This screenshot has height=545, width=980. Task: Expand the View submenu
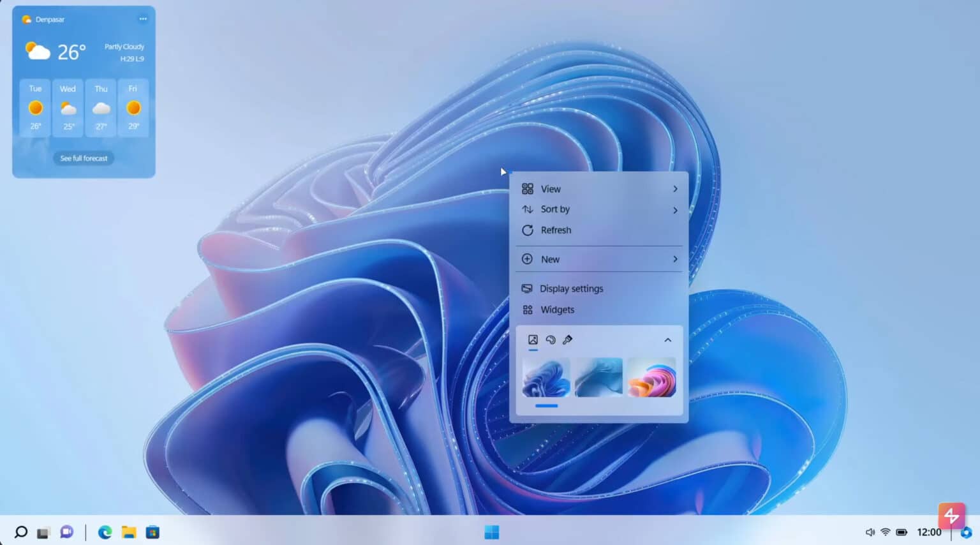coord(551,188)
